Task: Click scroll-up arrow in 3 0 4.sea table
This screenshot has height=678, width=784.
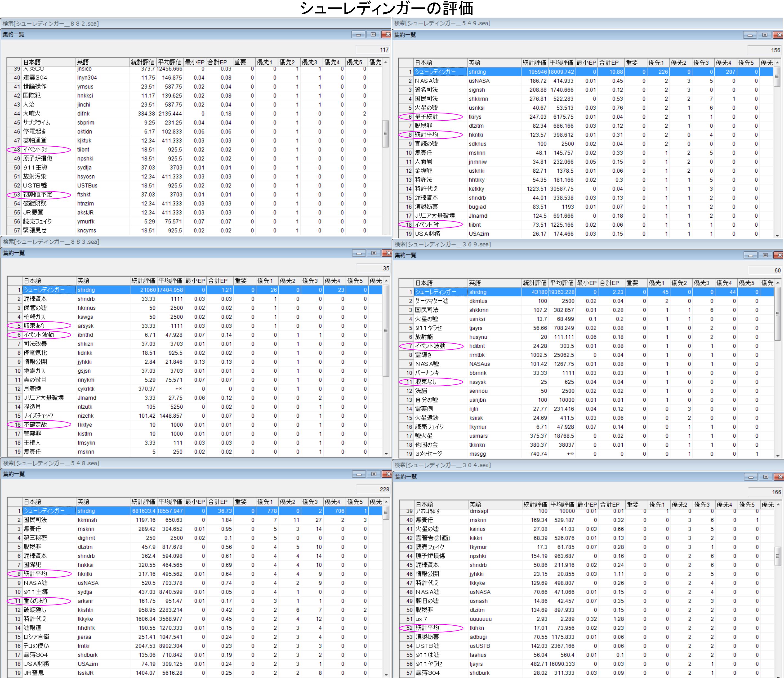Action: click(x=778, y=504)
